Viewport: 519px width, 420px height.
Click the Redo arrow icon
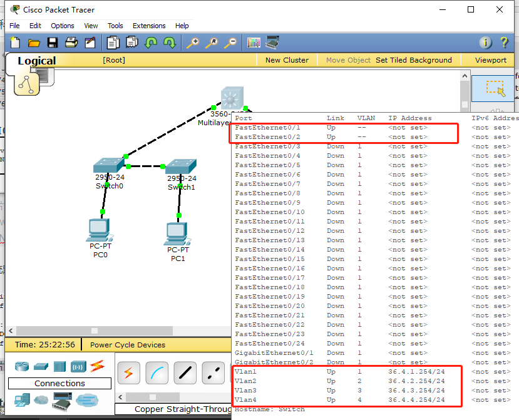coord(170,43)
